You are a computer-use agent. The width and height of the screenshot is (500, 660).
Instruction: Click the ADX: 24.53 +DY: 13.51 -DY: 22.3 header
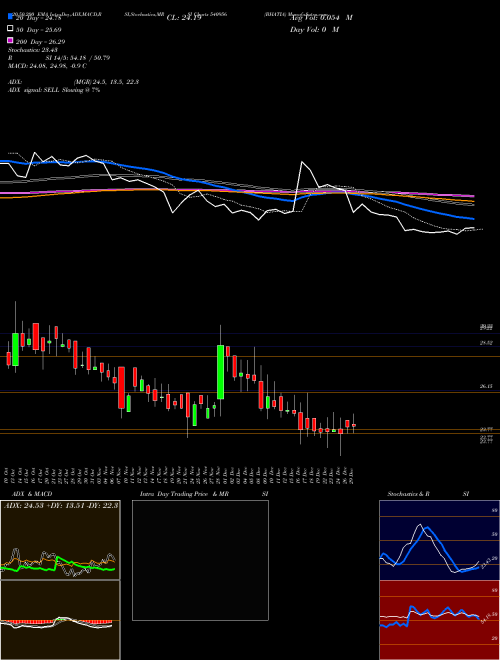click(x=61, y=505)
